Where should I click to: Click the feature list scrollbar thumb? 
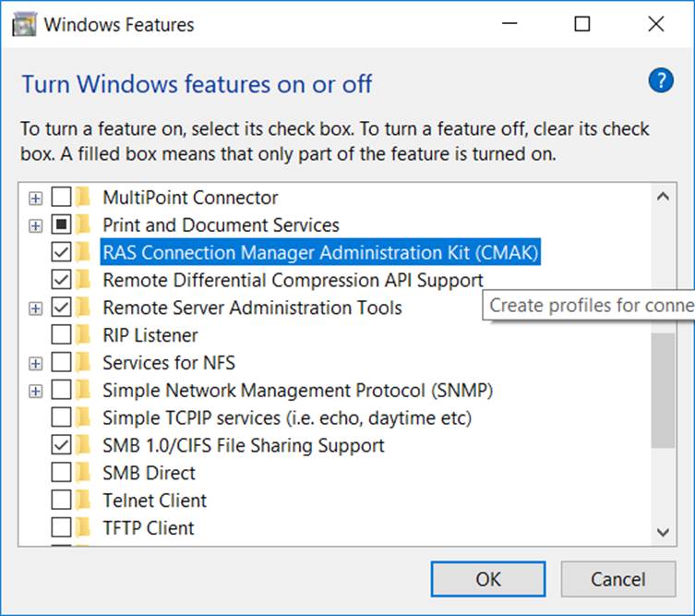pyautogui.click(x=662, y=390)
